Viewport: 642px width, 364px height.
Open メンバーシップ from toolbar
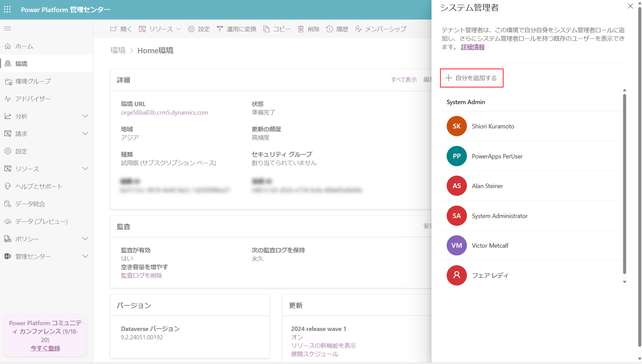(380, 29)
